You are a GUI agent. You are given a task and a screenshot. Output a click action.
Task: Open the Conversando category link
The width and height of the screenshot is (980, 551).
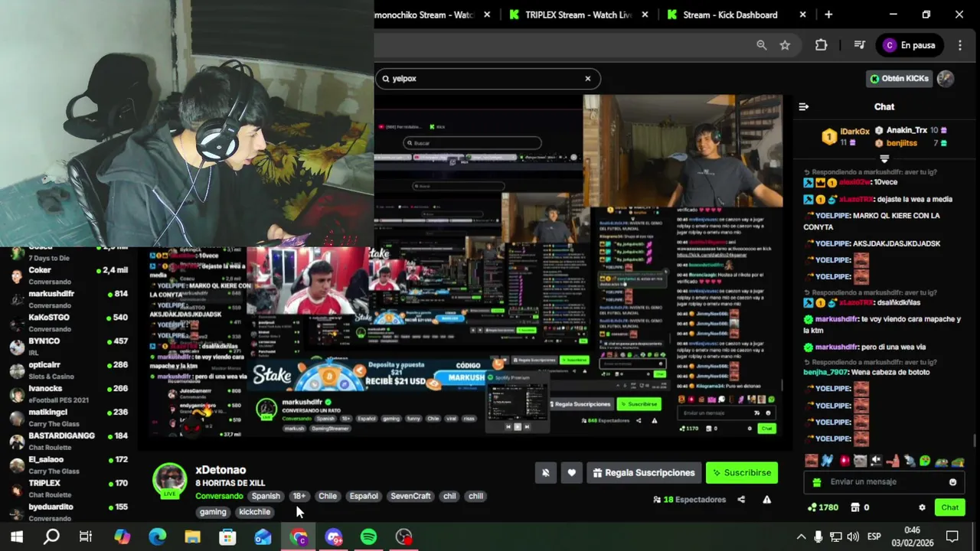(219, 496)
